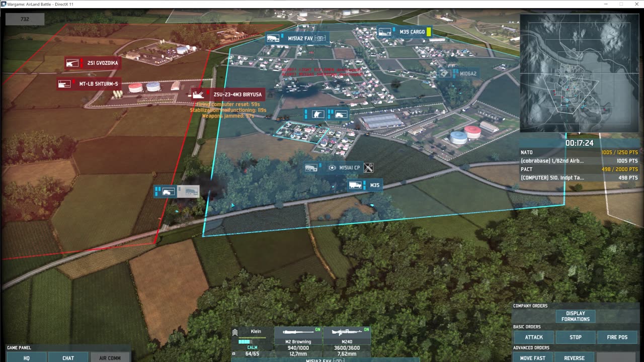
Task: Click the Weapons jammed status text
Action: (228, 116)
